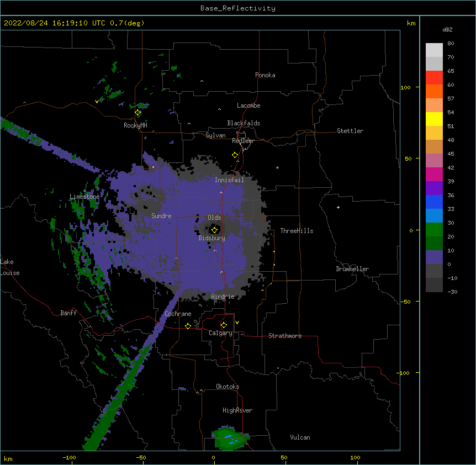Select the Strathmore label
The image size is (476, 465).
click(285, 336)
